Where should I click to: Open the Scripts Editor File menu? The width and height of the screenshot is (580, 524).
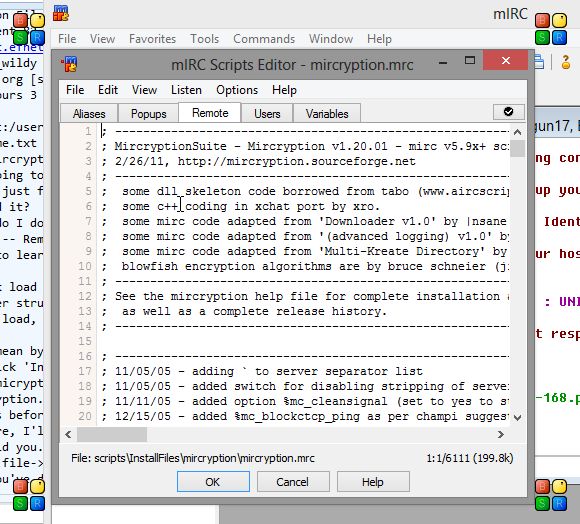click(x=75, y=90)
